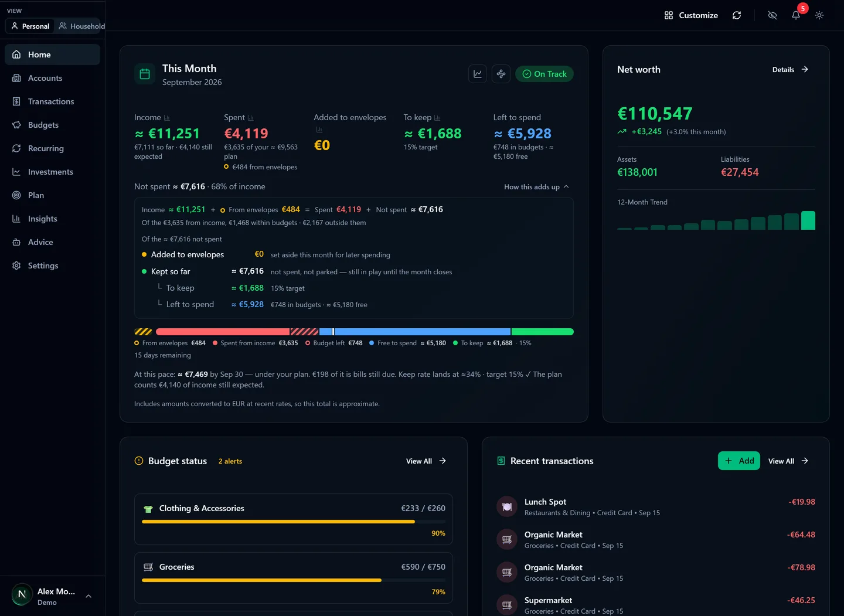The width and height of the screenshot is (844, 616).
Task: Click the small chart icon next to To keep
Action: pos(437,118)
